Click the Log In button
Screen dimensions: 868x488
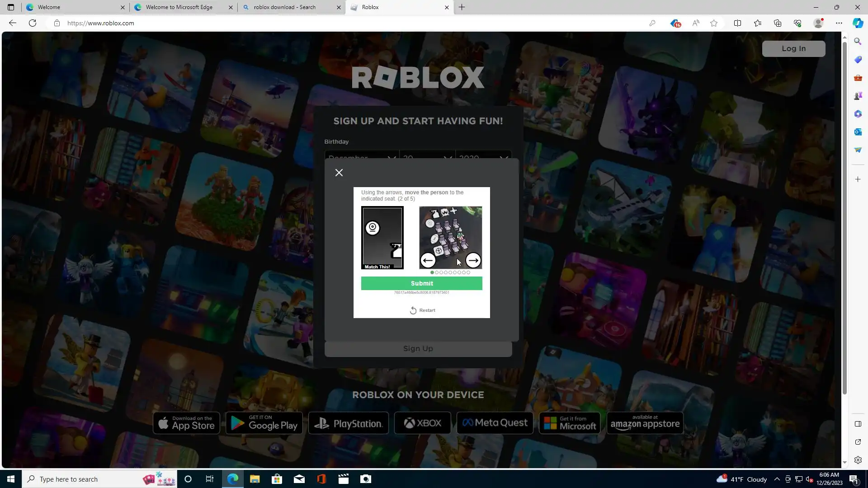pyautogui.click(x=793, y=49)
